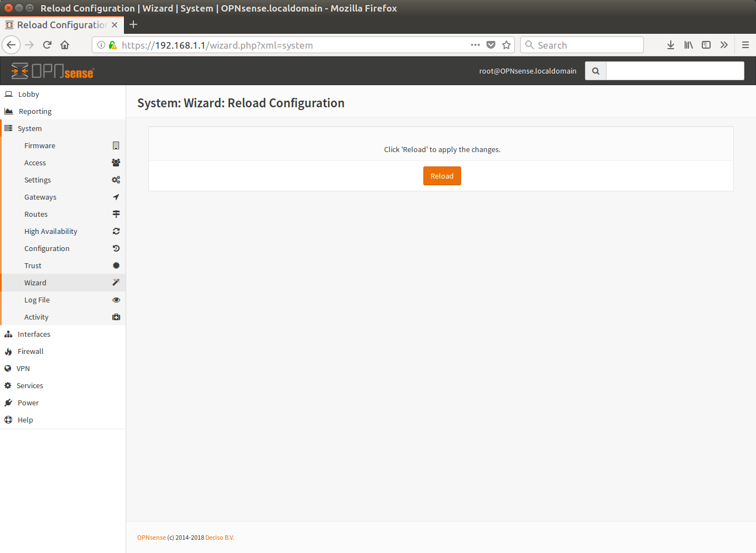The height and width of the screenshot is (553, 756).
Task: Open the Routes menu entry
Action: [63, 214]
